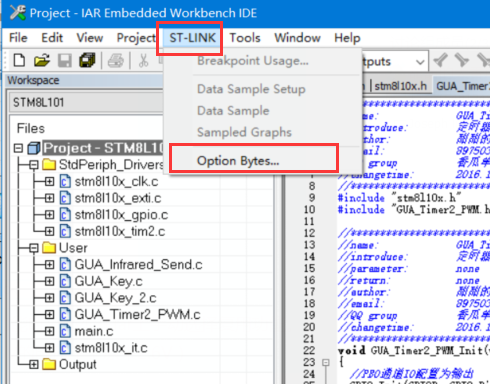Toggle the code fold marker at line 23
The height and width of the screenshot is (384, 490).
pos(326,363)
